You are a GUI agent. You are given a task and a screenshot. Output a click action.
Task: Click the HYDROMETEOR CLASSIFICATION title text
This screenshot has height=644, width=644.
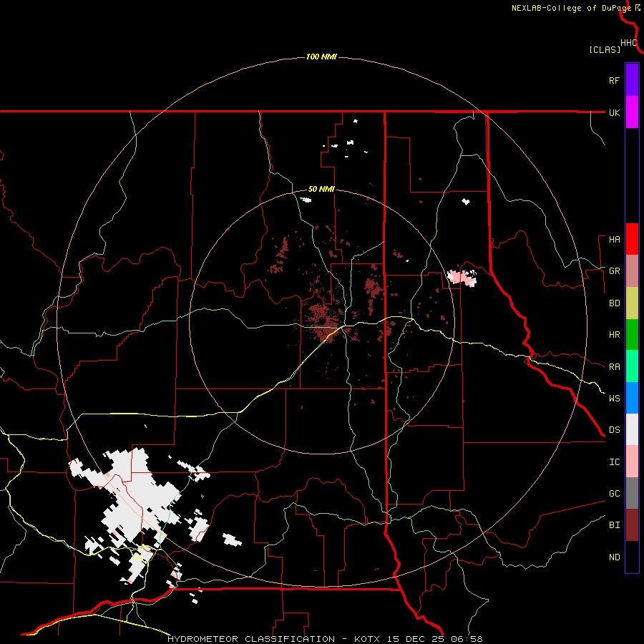pos(251,639)
